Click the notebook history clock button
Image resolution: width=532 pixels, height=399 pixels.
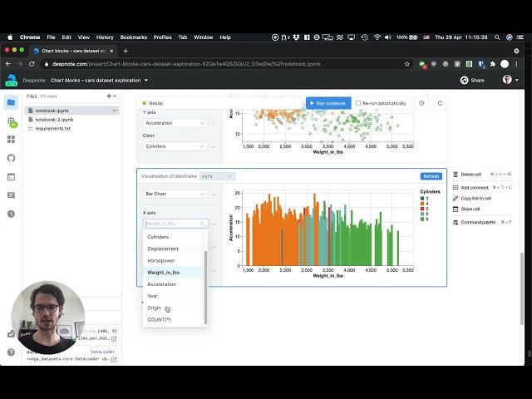421,103
